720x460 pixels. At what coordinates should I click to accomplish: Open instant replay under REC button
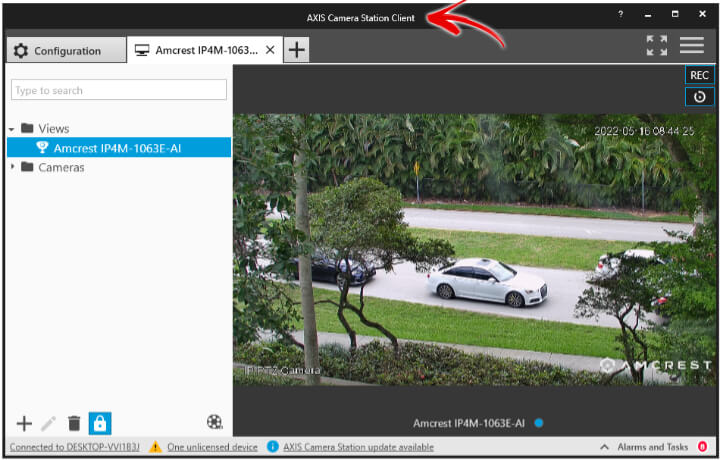pyautogui.click(x=699, y=97)
